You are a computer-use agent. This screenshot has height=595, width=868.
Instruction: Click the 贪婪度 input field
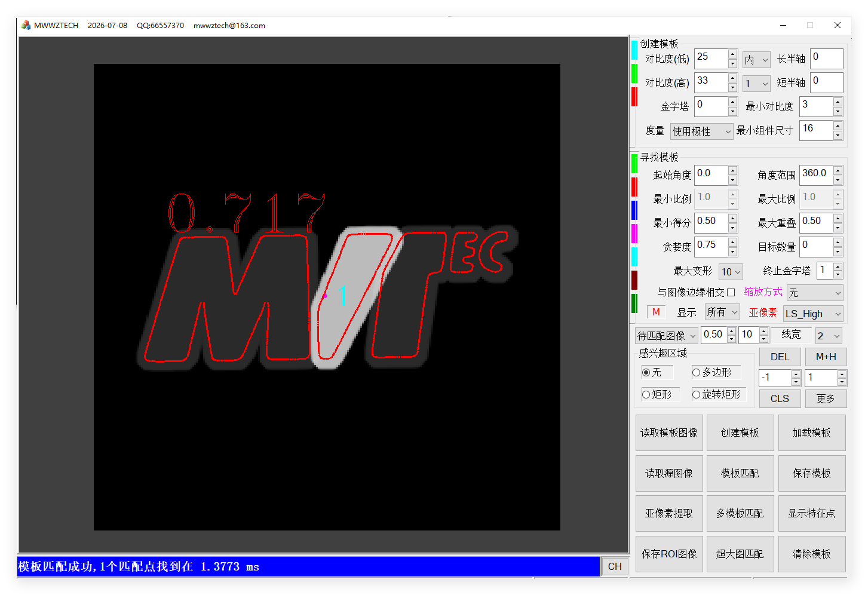click(711, 247)
